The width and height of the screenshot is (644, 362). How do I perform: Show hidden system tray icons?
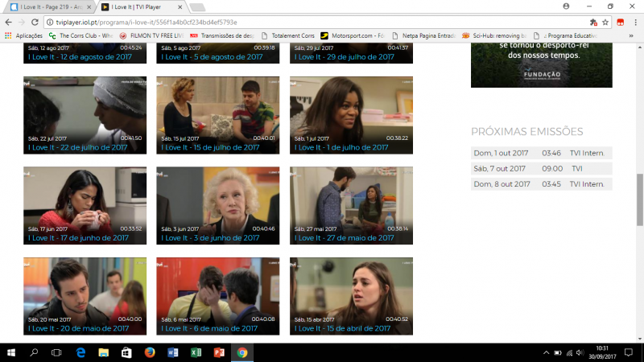click(x=546, y=352)
